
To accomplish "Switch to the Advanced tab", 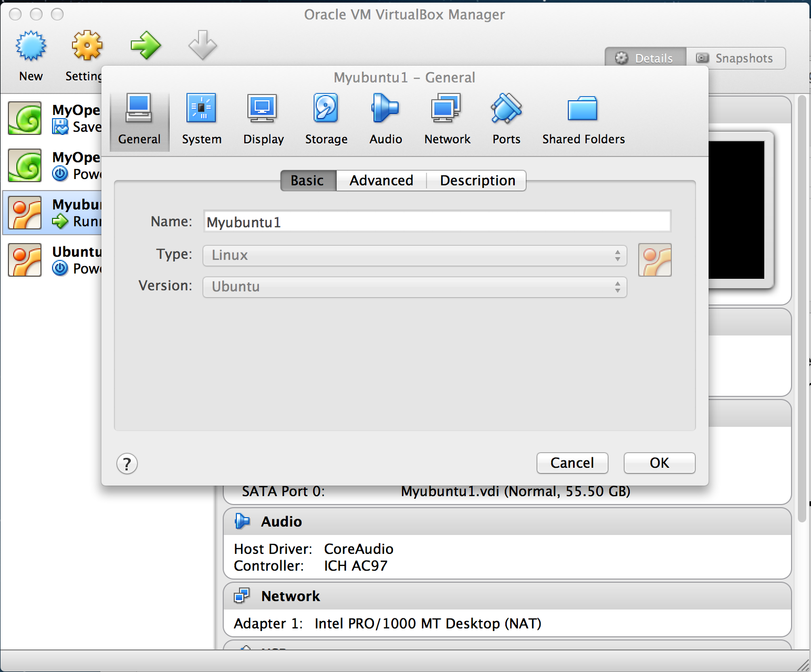I will point(381,181).
